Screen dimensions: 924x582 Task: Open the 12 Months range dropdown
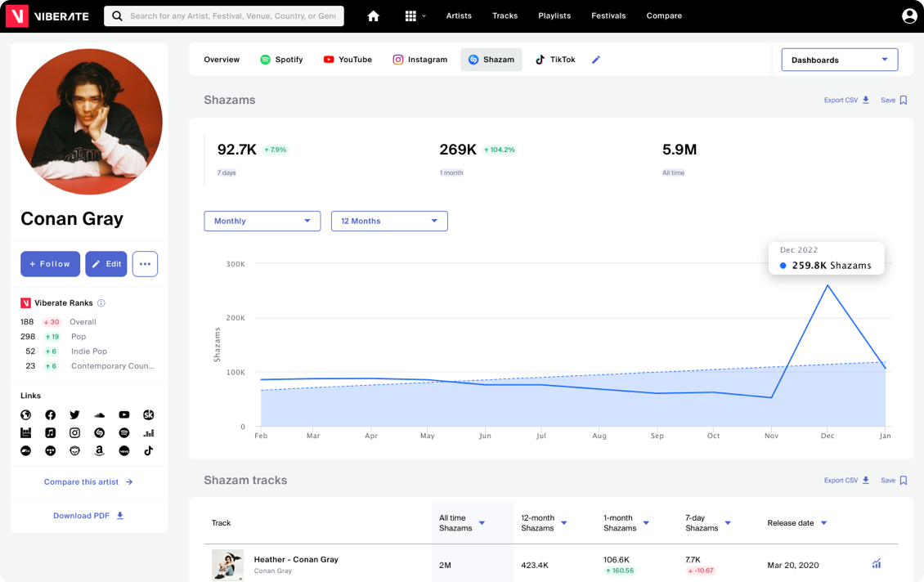tap(389, 221)
